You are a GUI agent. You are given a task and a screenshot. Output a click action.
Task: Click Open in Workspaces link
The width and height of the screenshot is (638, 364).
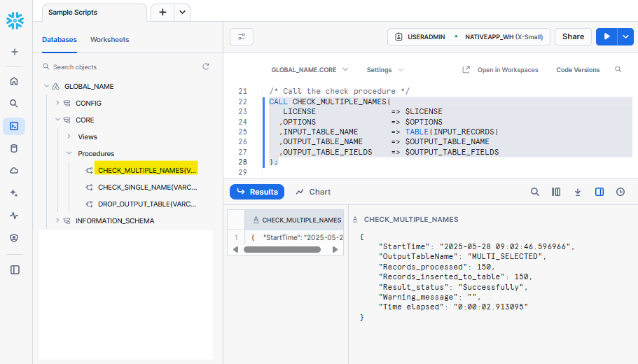(x=501, y=69)
